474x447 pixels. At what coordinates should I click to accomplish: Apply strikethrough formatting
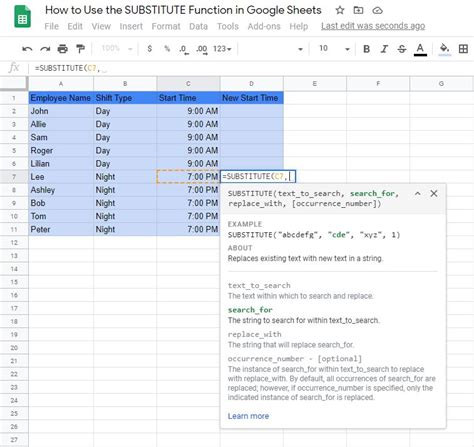pos(402,49)
